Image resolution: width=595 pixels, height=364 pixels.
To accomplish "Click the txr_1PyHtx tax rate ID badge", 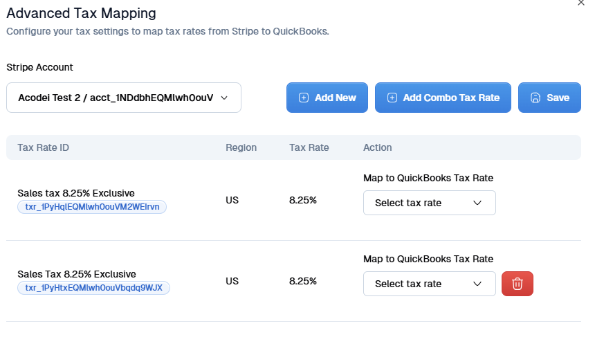I will click(93, 288).
